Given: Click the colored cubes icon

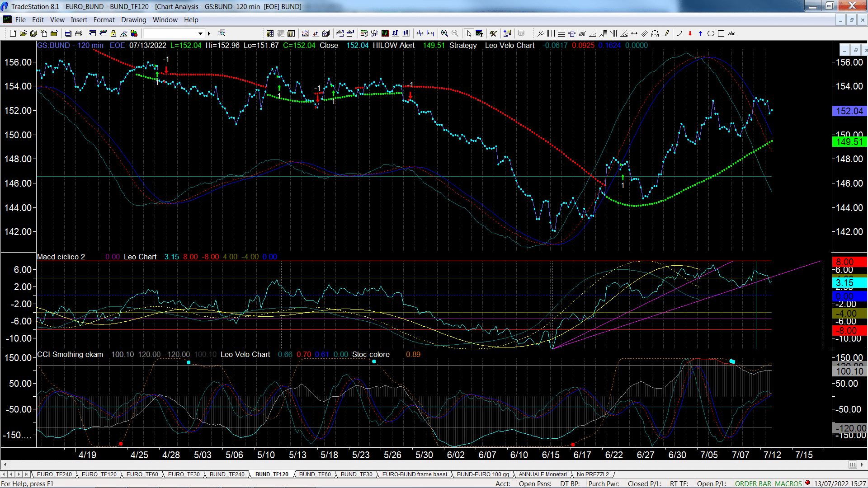Looking at the screenshot, I should (x=134, y=33).
